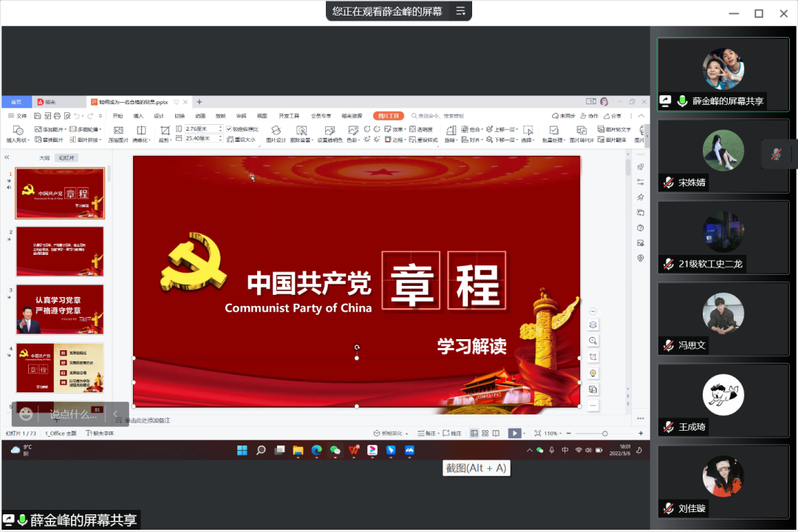
Task: Toggle the 锁定纵横比 lock aspect ratio checkbox
Action: pyautogui.click(x=229, y=129)
